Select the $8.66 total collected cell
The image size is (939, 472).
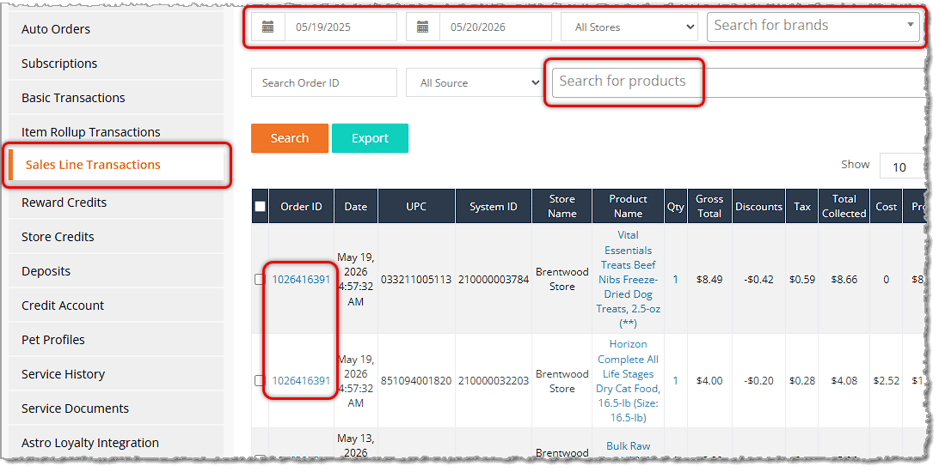click(x=844, y=280)
